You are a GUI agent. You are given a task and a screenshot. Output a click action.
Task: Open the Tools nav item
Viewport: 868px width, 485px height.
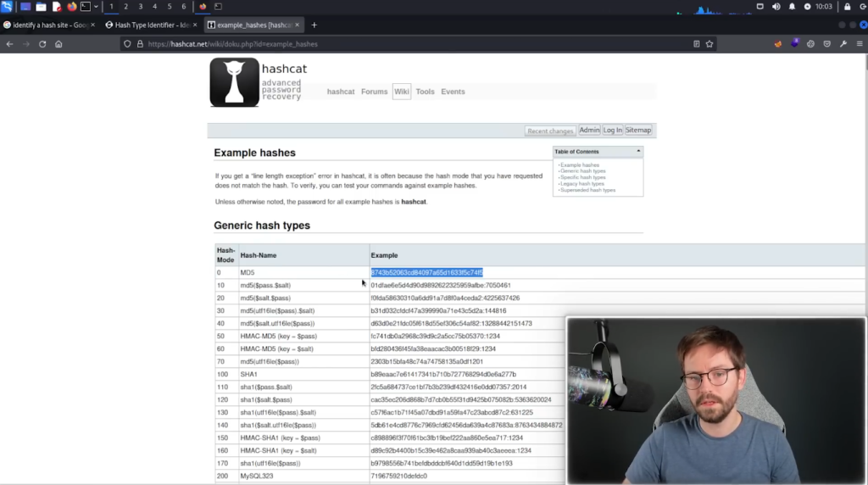coord(426,92)
